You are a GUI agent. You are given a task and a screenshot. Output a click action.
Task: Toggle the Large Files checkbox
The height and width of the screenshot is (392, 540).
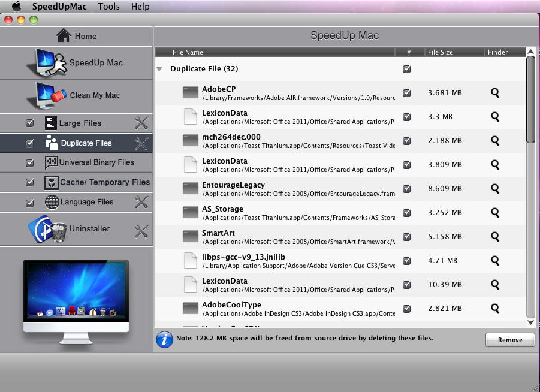coord(30,123)
